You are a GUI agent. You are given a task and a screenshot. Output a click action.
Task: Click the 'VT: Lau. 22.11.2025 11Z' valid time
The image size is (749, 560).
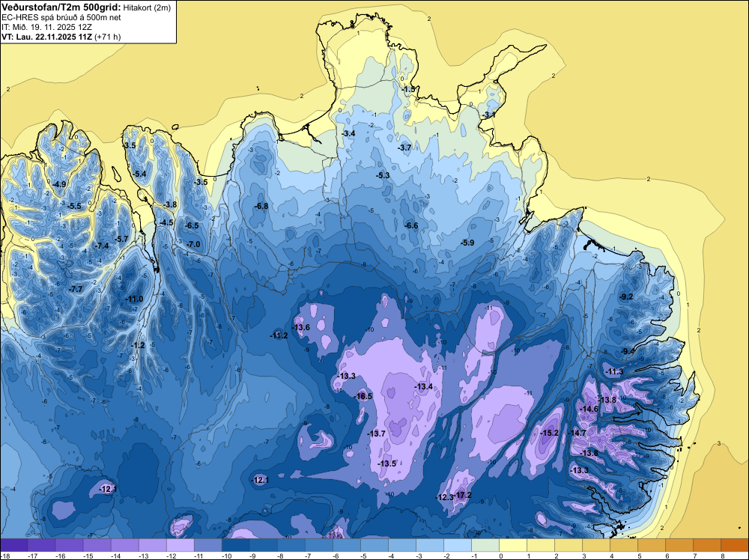[x=46, y=37]
